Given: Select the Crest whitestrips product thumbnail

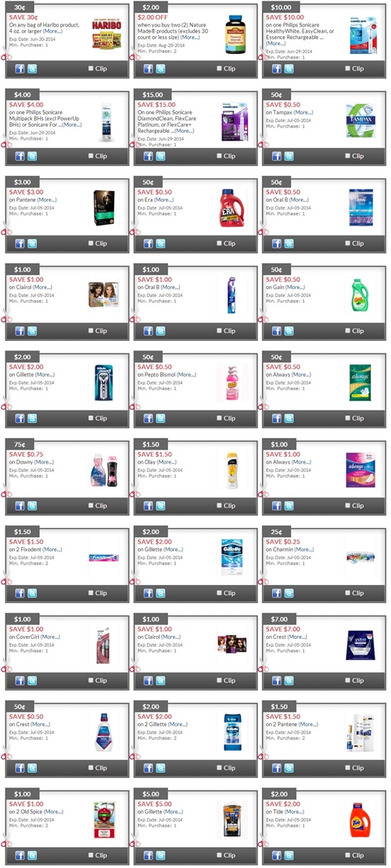Looking at the screenshot, I should (x=361, y=645).
